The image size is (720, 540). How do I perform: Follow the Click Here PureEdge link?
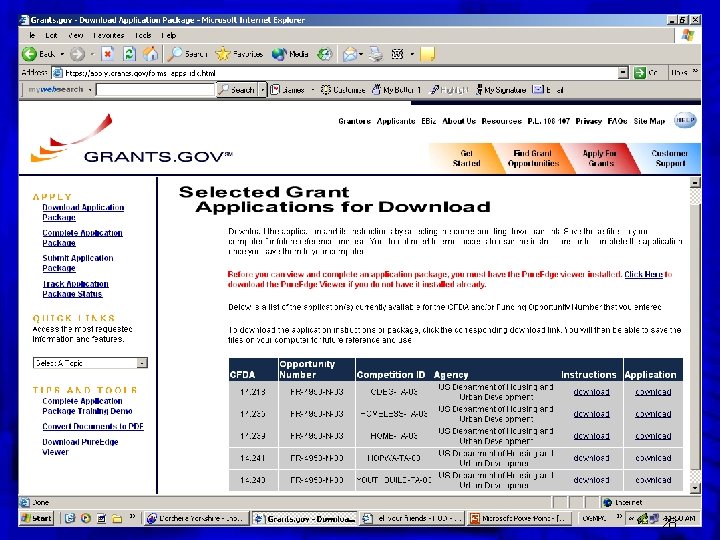click(x=643, y=274)
